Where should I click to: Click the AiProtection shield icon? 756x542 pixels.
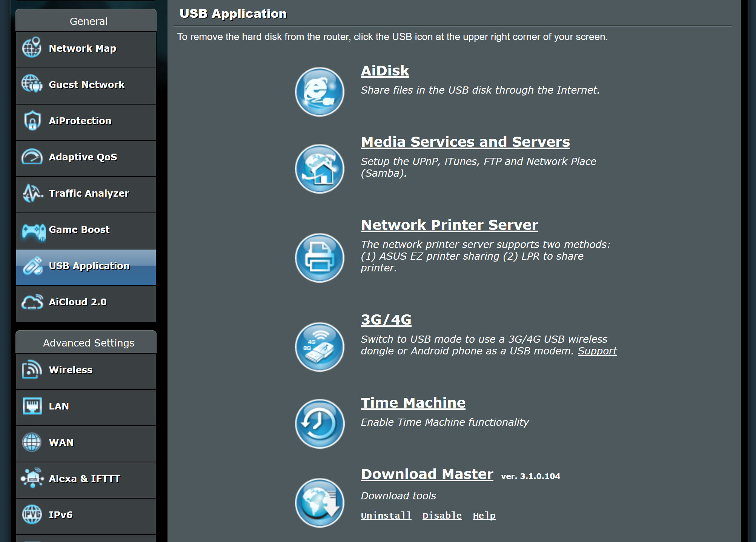tap(32, 120)
